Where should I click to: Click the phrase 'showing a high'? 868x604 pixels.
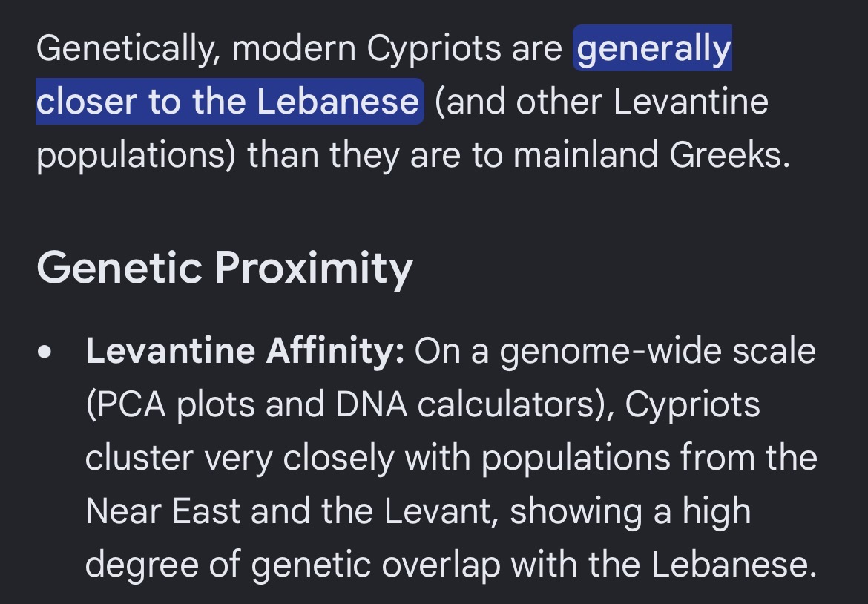click(x=631, y=511)
